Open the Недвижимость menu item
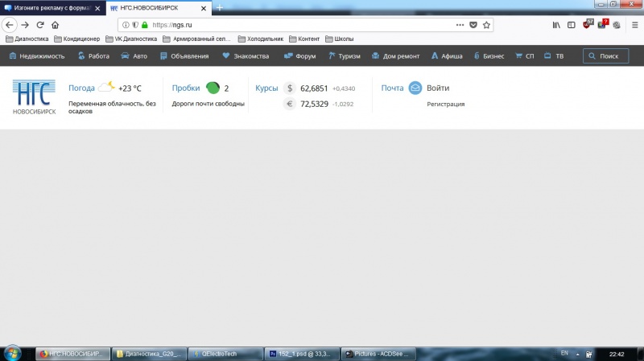The width and height of the screenshot is (644, 361). (x=37, y=56)
